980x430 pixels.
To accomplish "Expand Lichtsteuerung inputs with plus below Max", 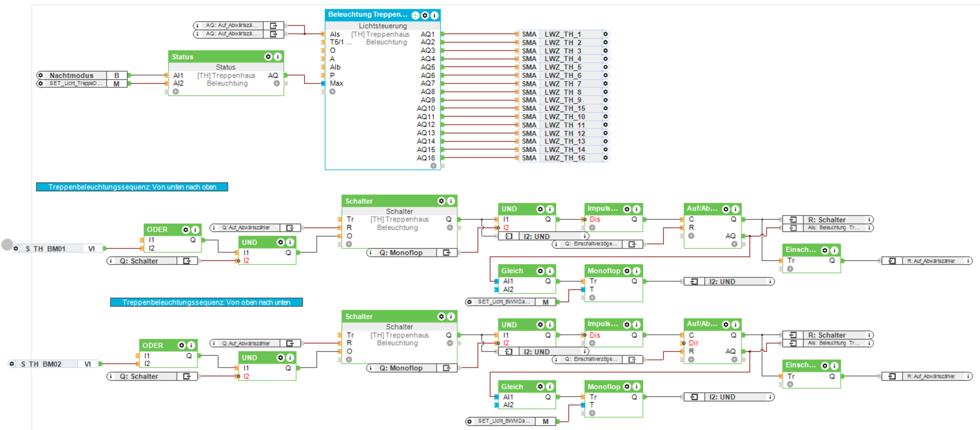I will tap(333, 91).
